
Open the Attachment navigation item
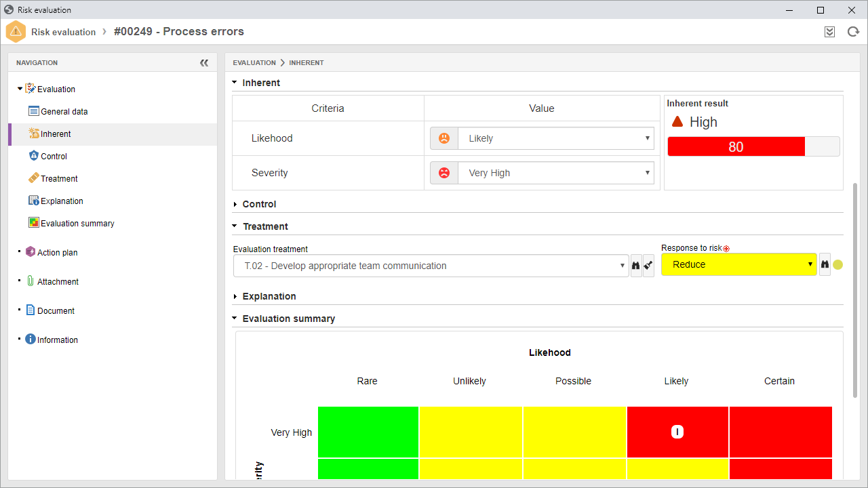click(x=58, y=281)
